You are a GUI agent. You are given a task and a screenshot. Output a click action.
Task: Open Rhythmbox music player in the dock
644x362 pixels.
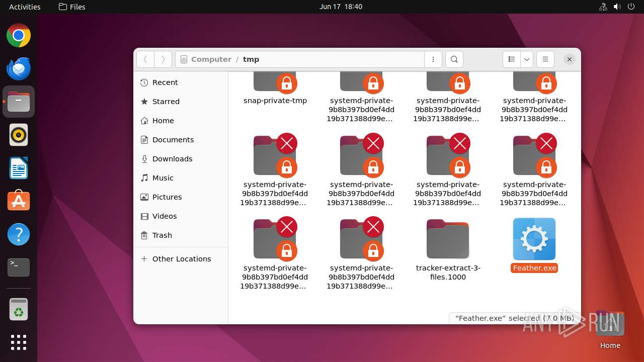point(19,135)
